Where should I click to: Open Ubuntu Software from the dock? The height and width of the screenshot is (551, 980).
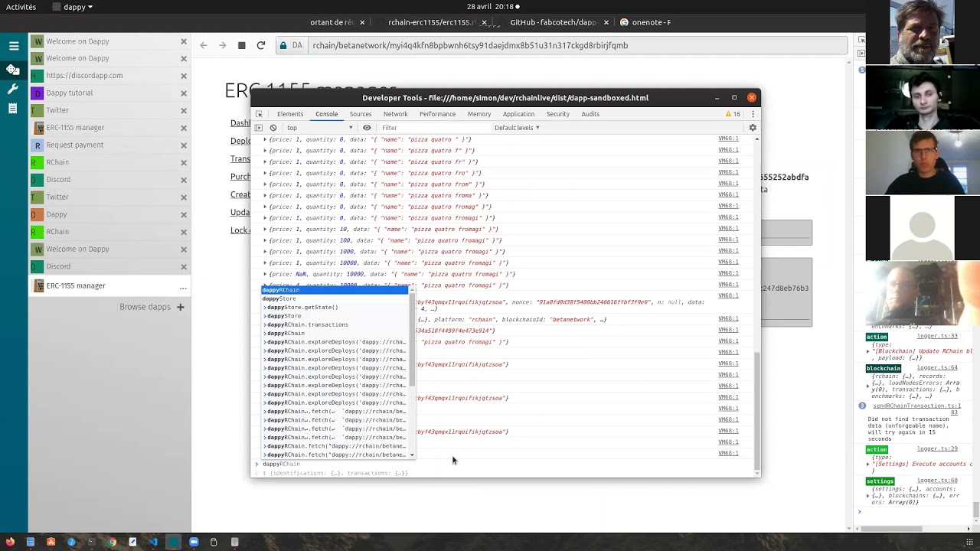[51, 542]
